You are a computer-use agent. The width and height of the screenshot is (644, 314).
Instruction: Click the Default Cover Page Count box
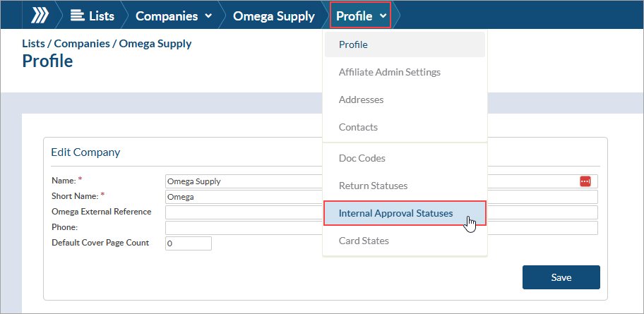pos(188,243)
